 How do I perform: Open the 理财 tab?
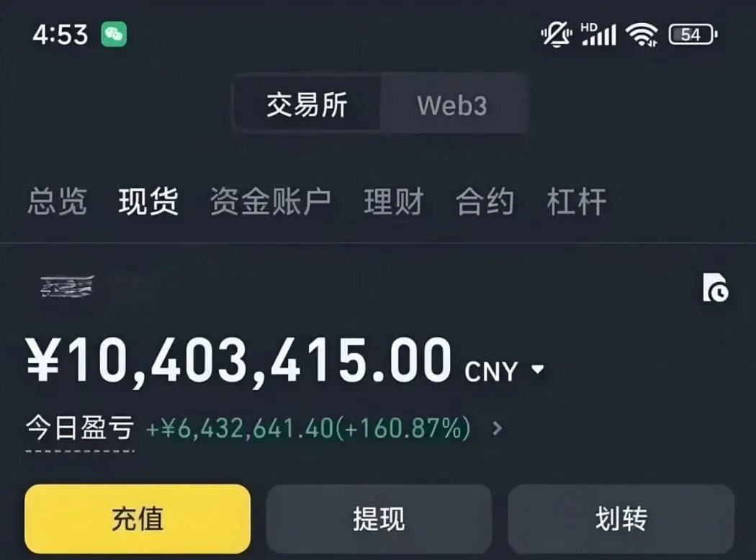(393, 201)
